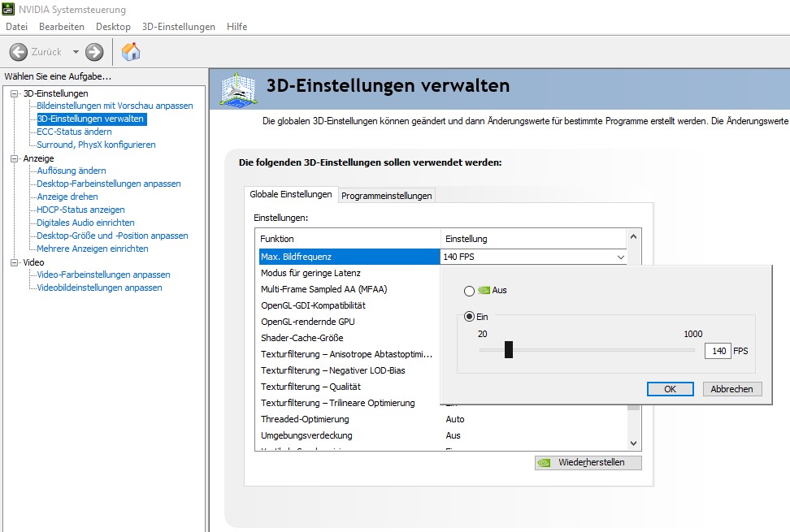
Task: Open ECC-Status ändern
Action: point(74,132)
